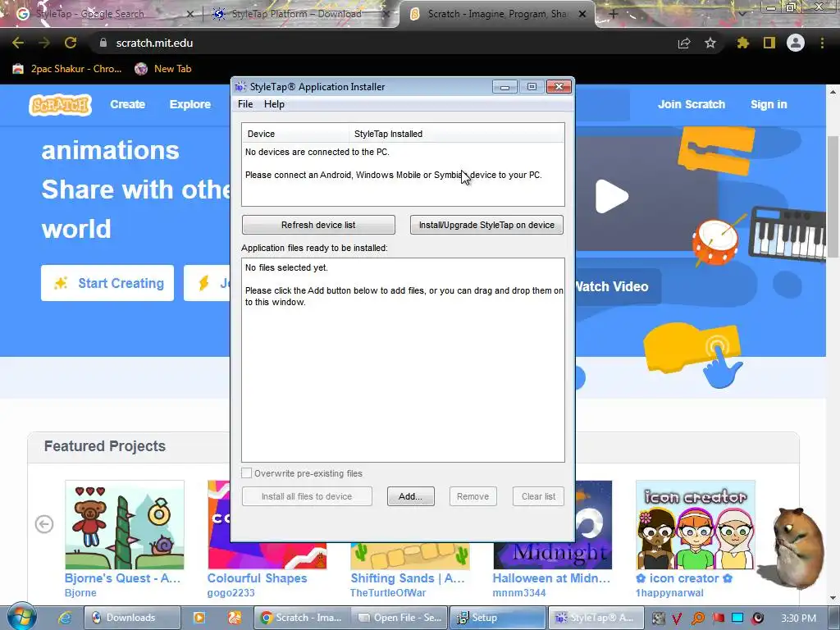The image size is (840, 630).
Task: Open the media player taskbar icon
Action: coord(199,618)
